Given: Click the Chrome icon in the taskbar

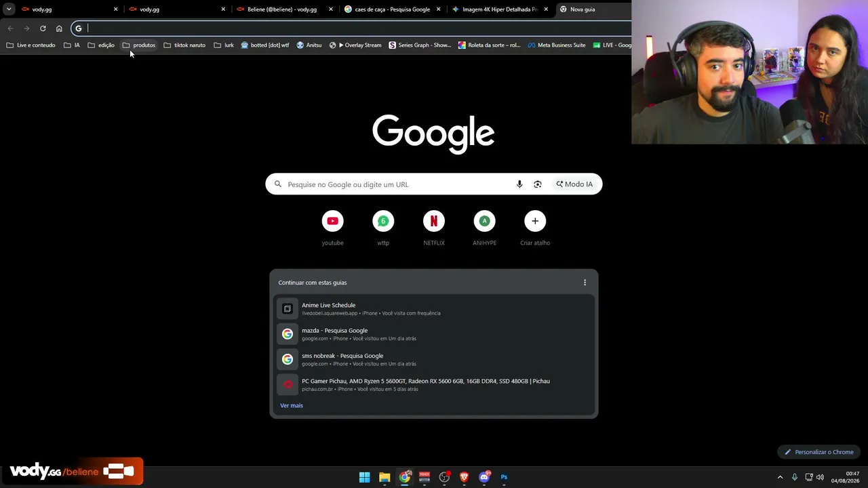Looking at the screenshot, I should coord(405,477).
